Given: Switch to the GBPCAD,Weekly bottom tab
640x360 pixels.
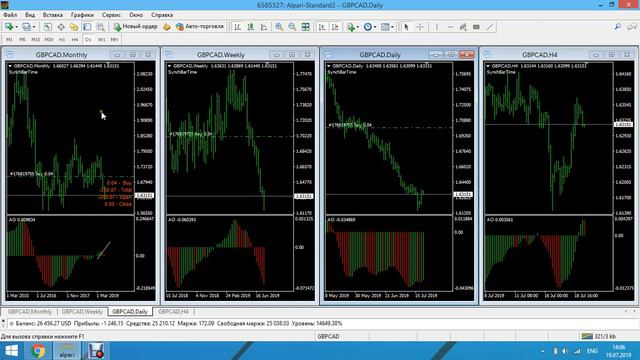Looking at the screenshot, I should point(82,311).
